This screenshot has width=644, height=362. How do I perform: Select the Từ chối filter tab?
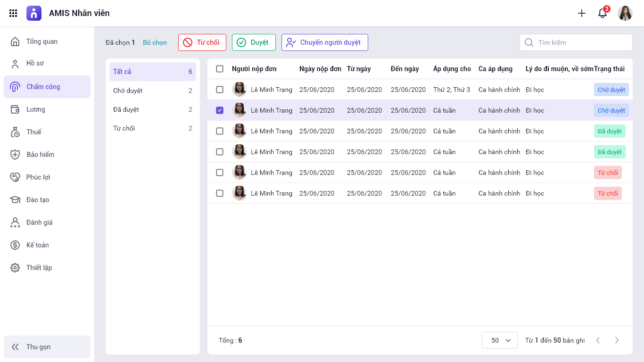(152, 128)
